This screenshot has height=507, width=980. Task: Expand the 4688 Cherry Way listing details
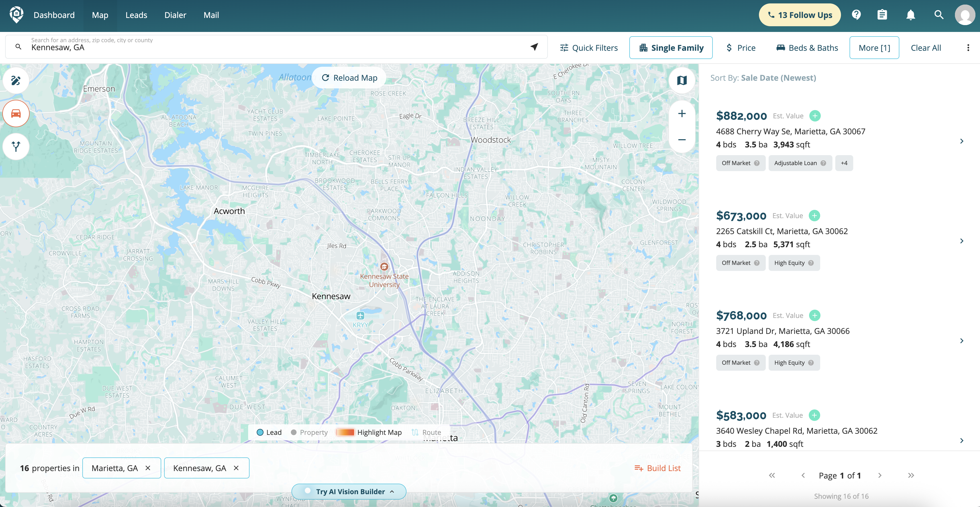coord(962,141)
